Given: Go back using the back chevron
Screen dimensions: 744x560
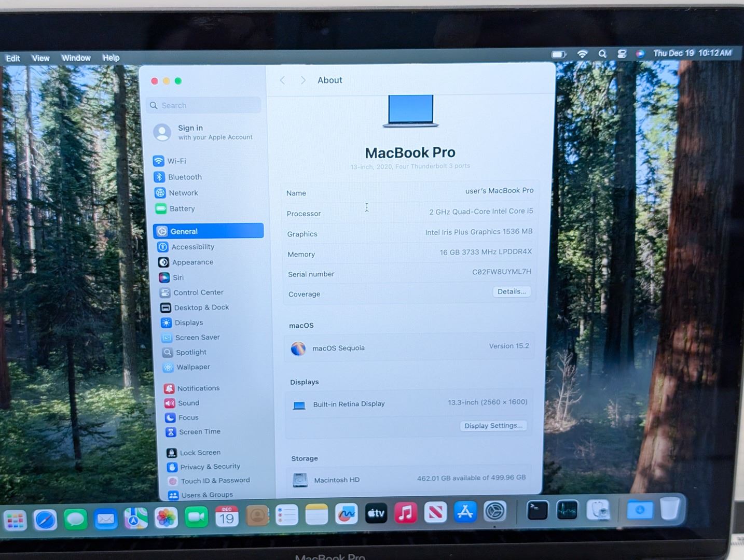Looking at the screenshot, I should click(x=283, y=80).
